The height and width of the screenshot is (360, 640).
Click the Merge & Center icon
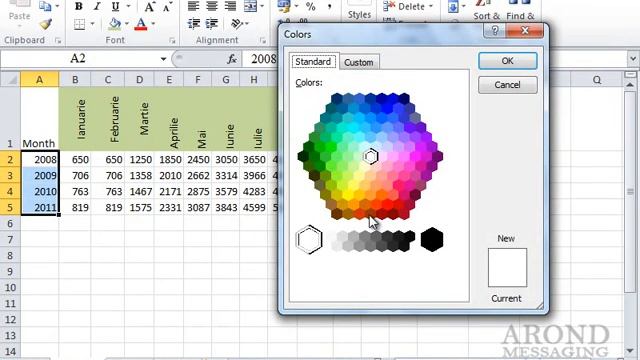pos(250,6)
